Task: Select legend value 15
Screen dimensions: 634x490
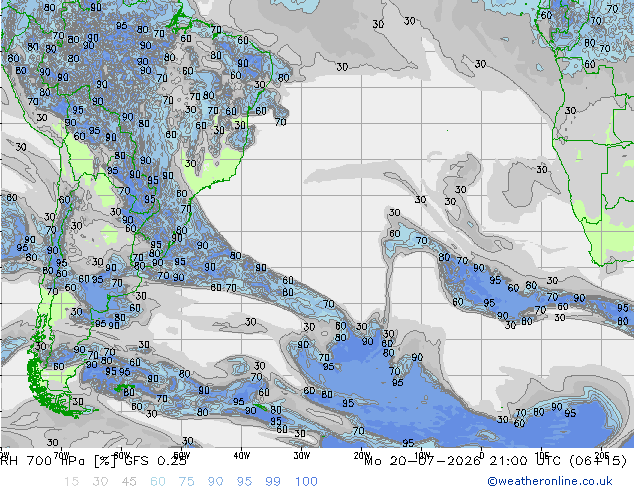Action: coord(71,482)
